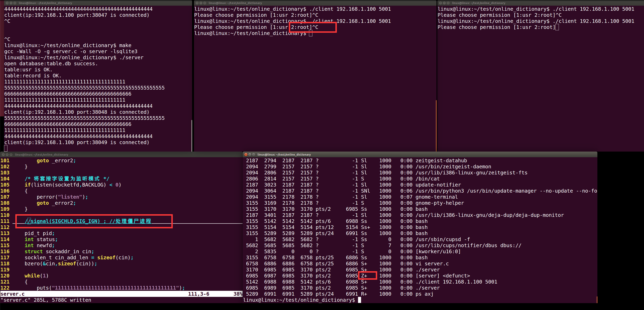Click the '[server] <defunct>' zombie process row
This screenshot has width=644, height=310.
[x=358, y=276]
